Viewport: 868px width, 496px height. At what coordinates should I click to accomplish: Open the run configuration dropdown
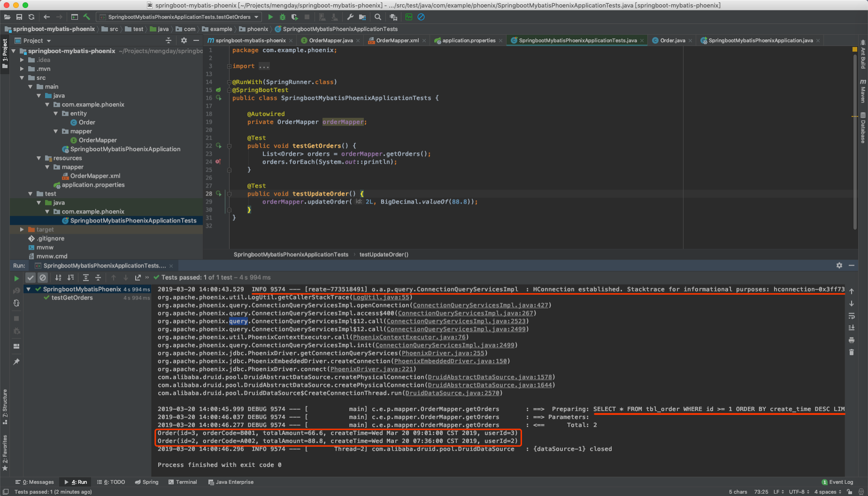(x=179, y=17)
